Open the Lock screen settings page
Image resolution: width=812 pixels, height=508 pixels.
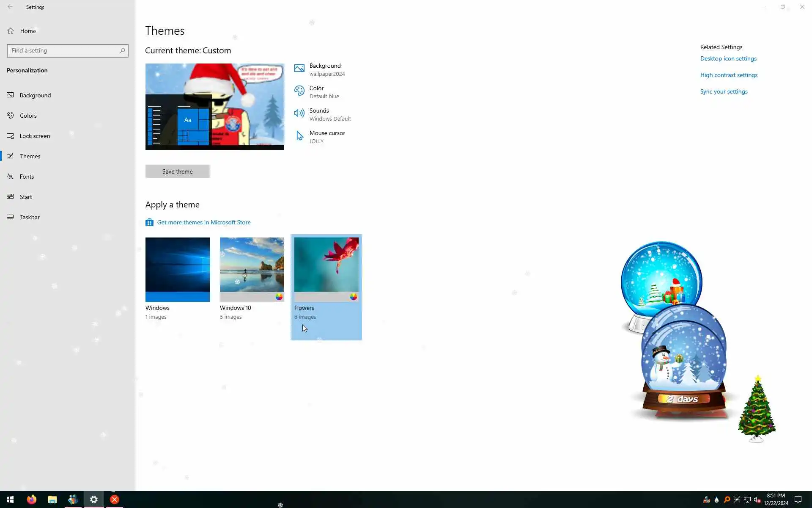tap(35, 136)
